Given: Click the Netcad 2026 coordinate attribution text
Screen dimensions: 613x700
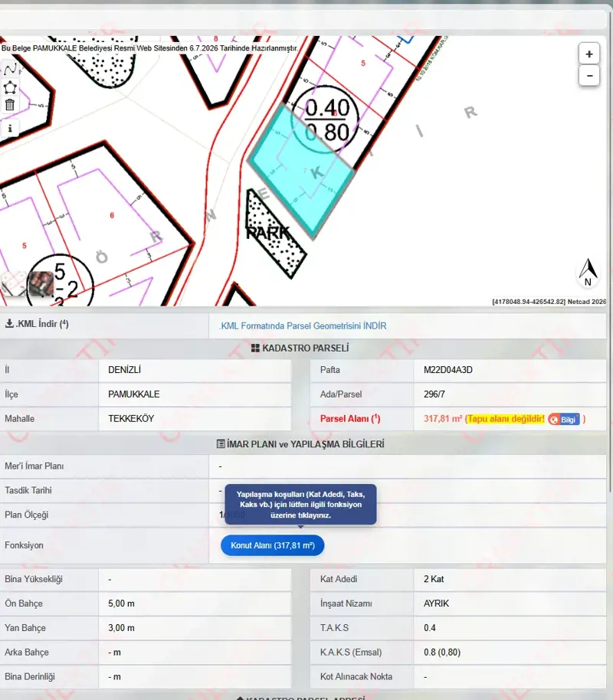Looking at the screenshot, I should click(x=549, y=302).
